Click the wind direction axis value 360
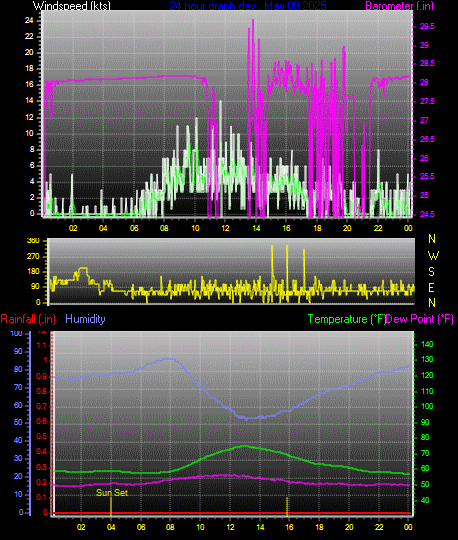The height and width of the screenshot is (540, 458). pos(33,241)
